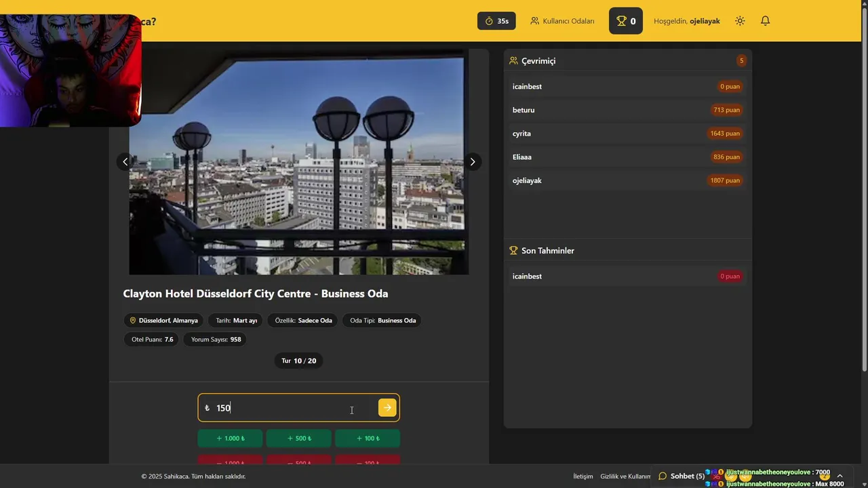Click the Çevrimiçi header users icon
The width and height of the screenshot is (868, 488).
(x=513, y=61)
